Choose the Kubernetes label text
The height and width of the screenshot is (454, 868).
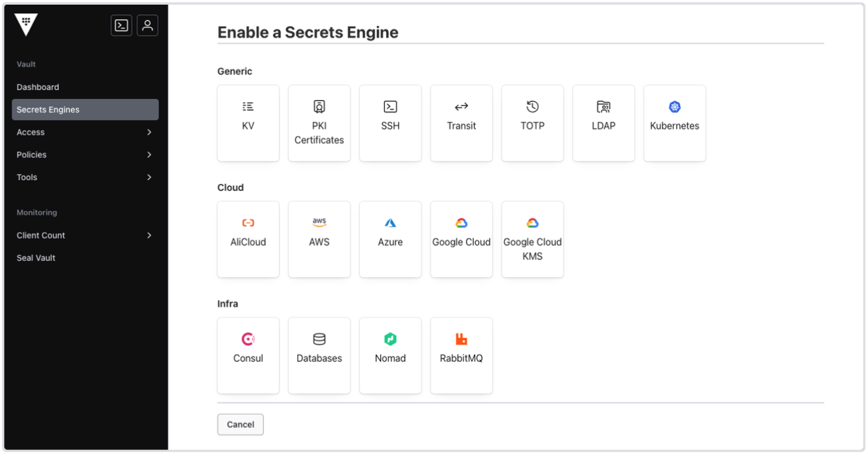pyautogui.click(x=675, y=125)
